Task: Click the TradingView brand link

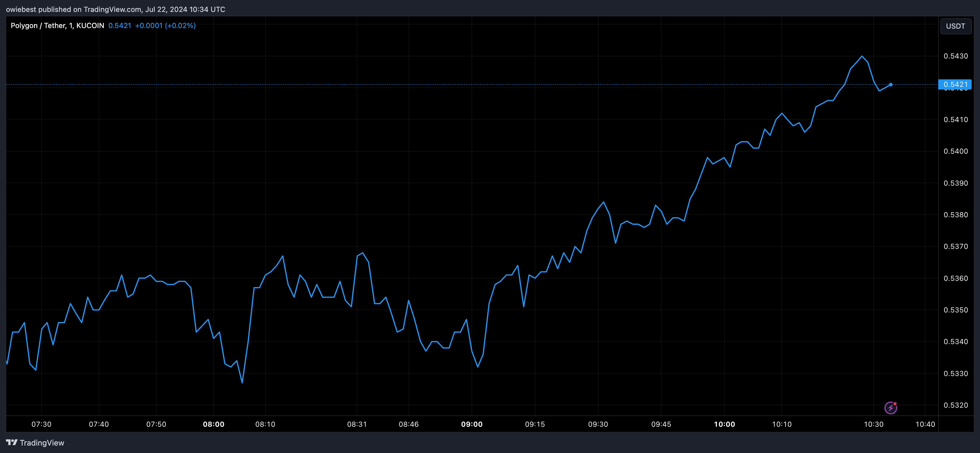Action: coord(35,443)
